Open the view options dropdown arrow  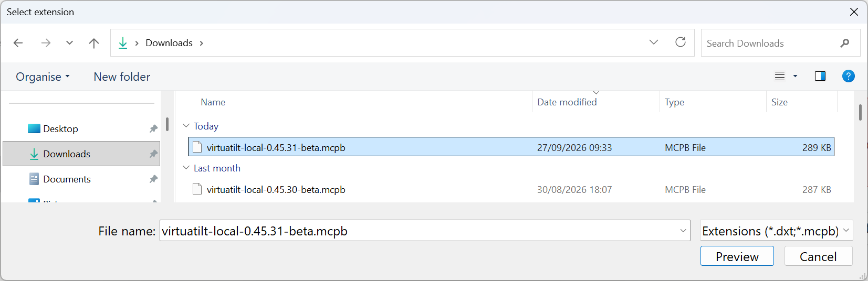point(795,76)
